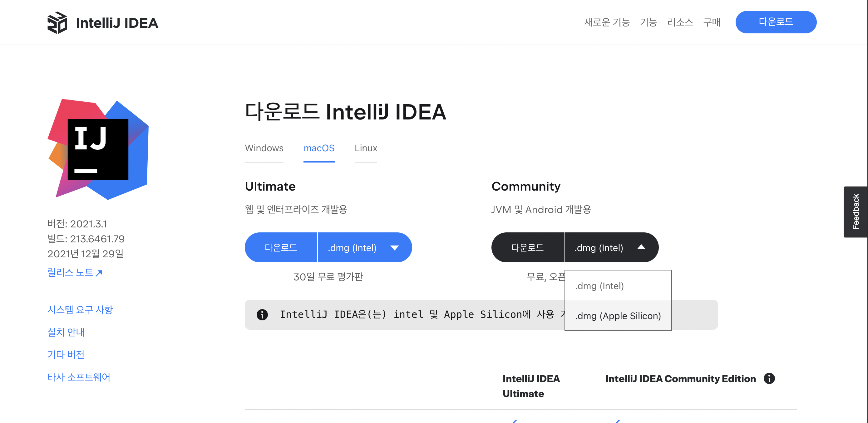
Task: Click info icon in Apple Silicon notice
Action: (262, 314)
